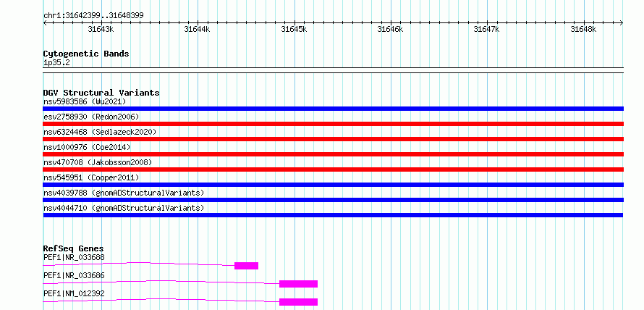The height and width of the screenshot is (310, 644).
Task: Open transcript label PEF1|NM_012392
Action: tap(74, 293)
